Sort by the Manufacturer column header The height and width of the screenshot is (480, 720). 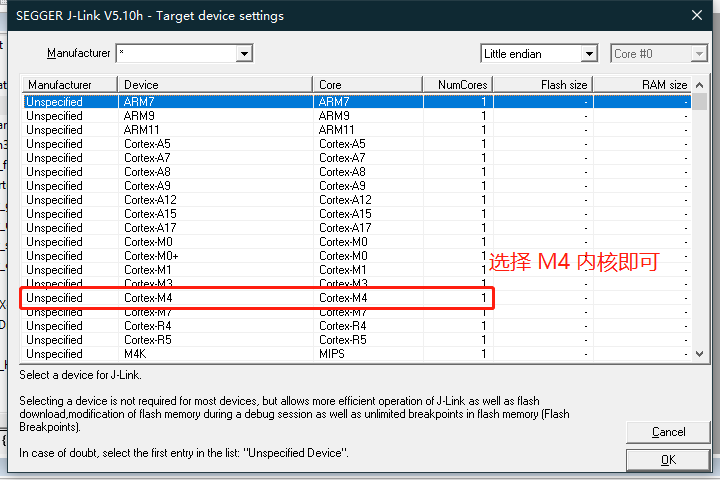(68, 85)
